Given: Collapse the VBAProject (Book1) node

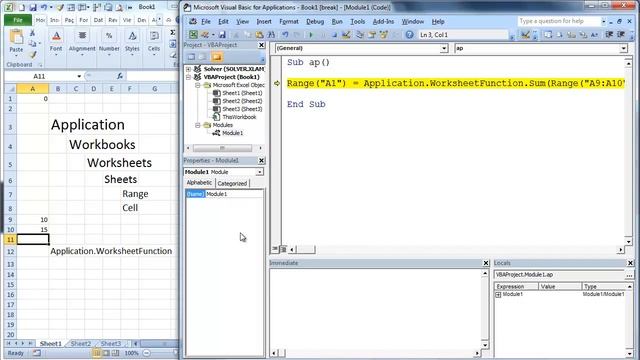Looking at the screenshot, I should pyautogui.click(x=189, y=77).
